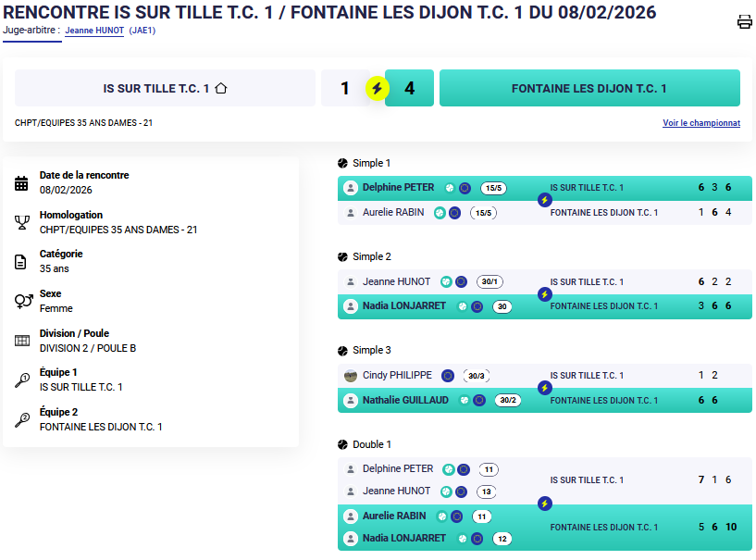756x560 pixels.
Task: Open referee Jeanne HUNOT's link in the header
Action: coord(93,30)
